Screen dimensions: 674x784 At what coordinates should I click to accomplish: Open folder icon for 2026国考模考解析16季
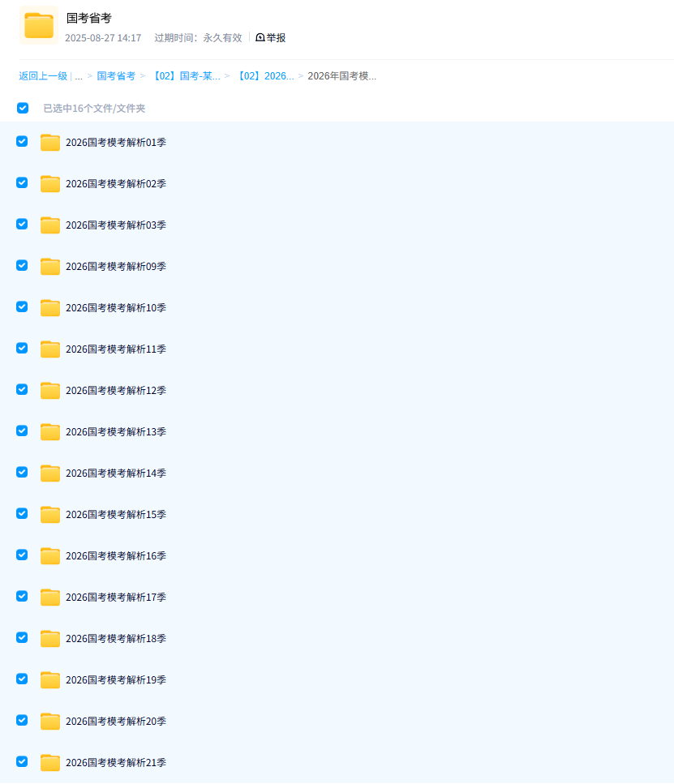50,556
